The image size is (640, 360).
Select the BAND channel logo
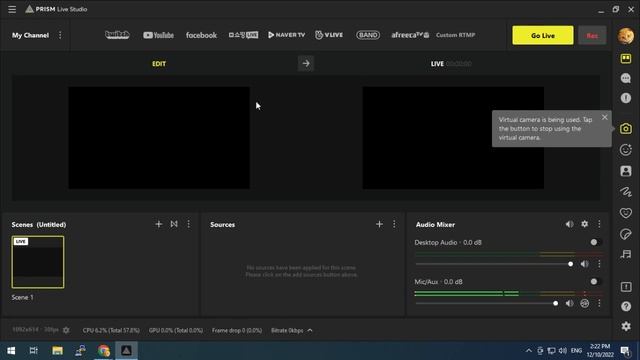coord(368,35)
